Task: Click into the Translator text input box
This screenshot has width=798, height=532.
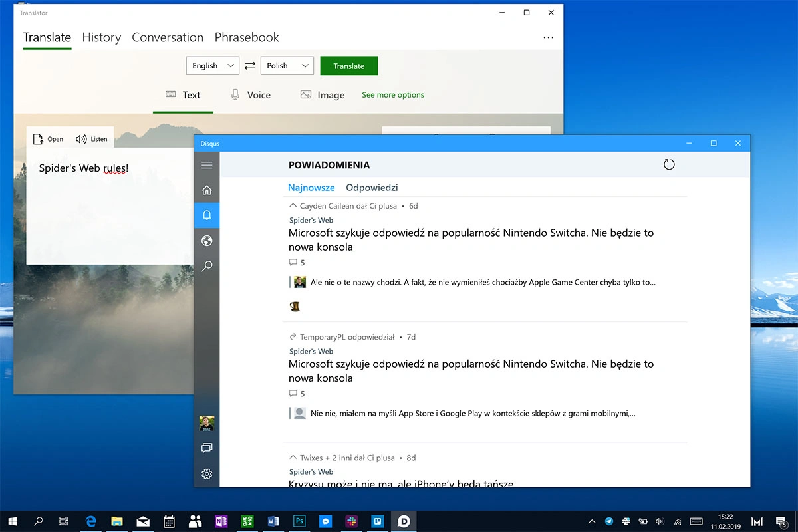Action: coord(110,207)
